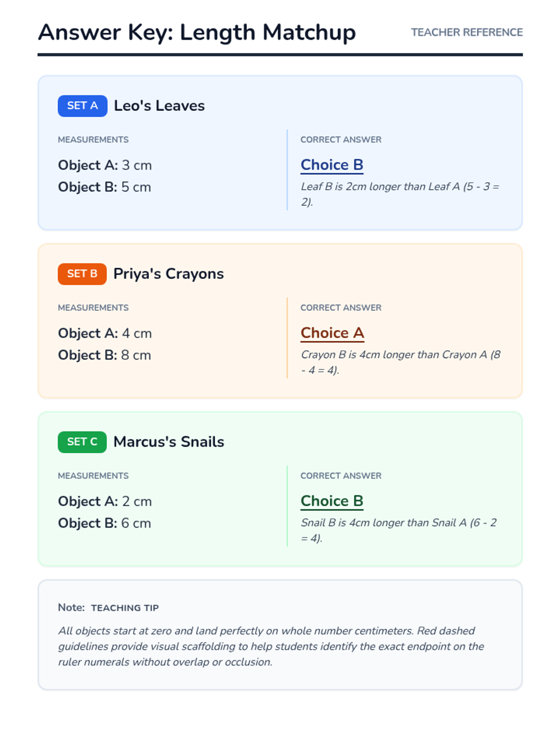
Task: Open the Choice A link under Priya's Crayons
Action: pyautogui.click(x=332, y=333)
